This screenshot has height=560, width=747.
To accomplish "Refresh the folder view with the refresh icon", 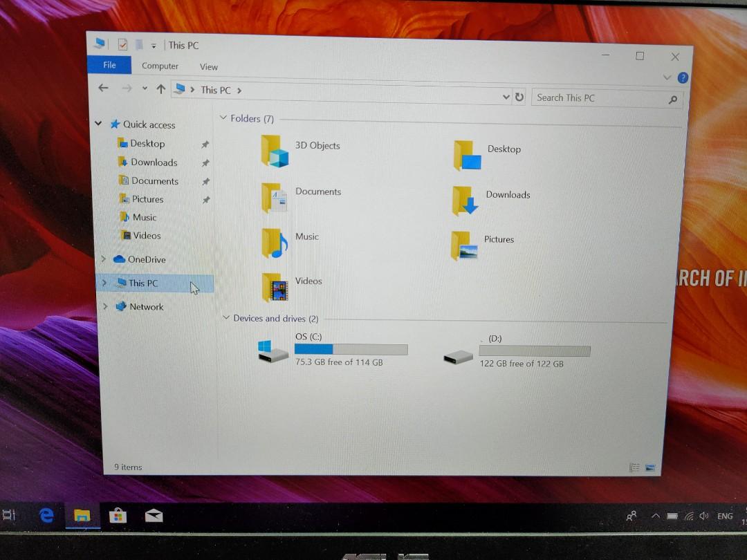I will (520, 97).
